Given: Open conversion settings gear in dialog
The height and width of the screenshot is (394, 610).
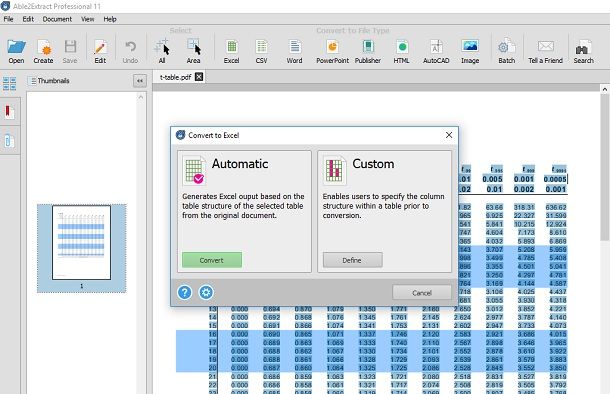Looking at the screenshot, I should pos(206,292).
